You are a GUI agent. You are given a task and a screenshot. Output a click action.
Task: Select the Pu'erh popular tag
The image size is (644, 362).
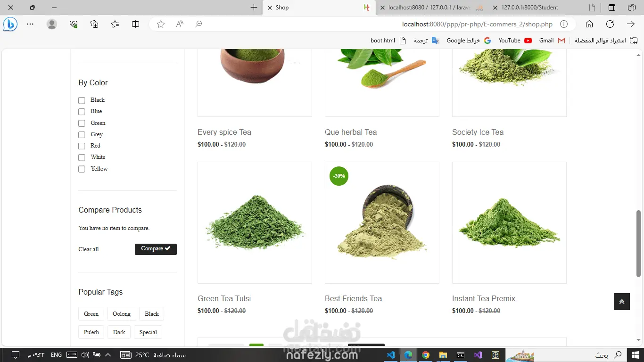91,332
